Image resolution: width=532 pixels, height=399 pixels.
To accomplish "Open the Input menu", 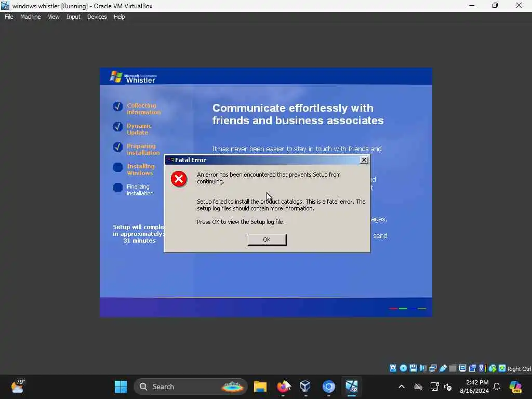I will (73, 17).
